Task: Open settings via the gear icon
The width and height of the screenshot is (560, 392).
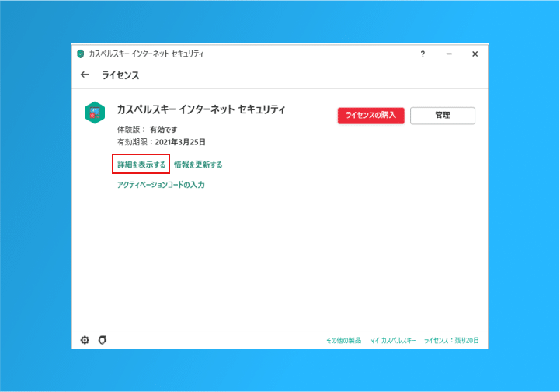Action: [85, 340]
